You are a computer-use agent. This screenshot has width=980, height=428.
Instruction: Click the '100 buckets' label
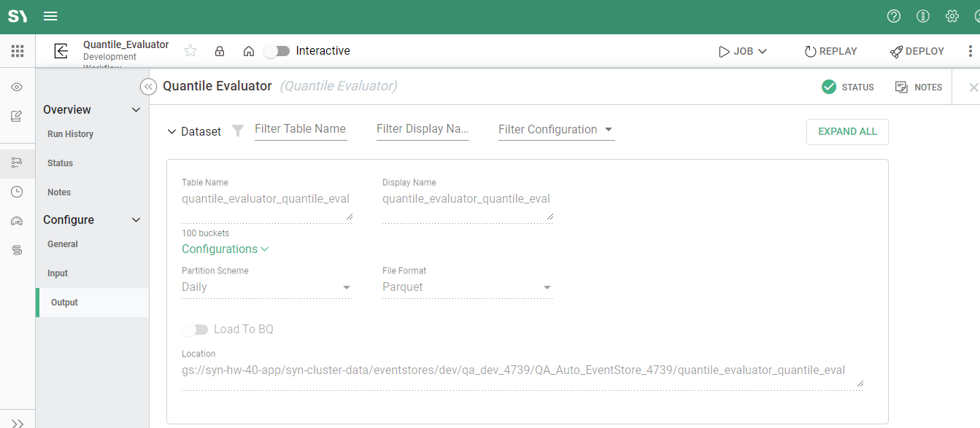[x=205, y=233]
